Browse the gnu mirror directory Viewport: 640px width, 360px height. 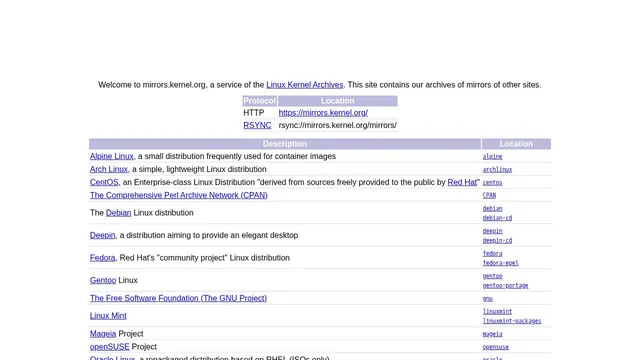coord(487,298)
